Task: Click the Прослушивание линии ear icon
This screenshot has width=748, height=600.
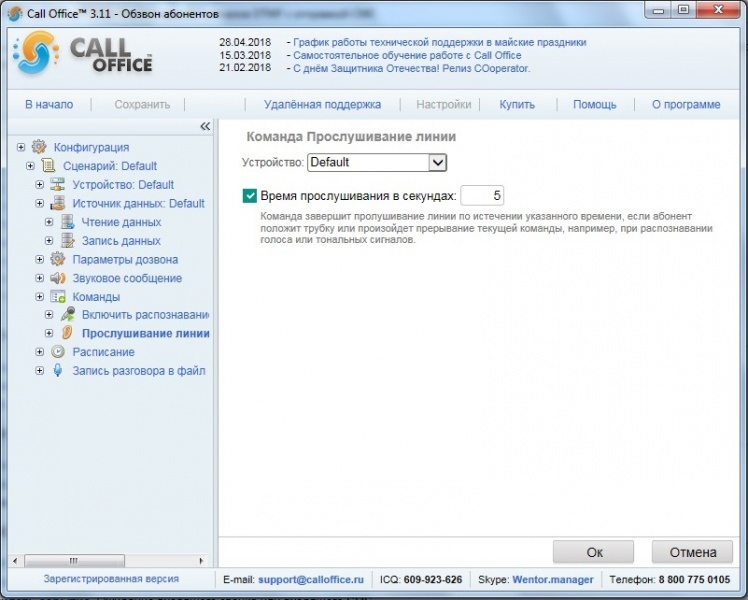Action: point(68,333)
